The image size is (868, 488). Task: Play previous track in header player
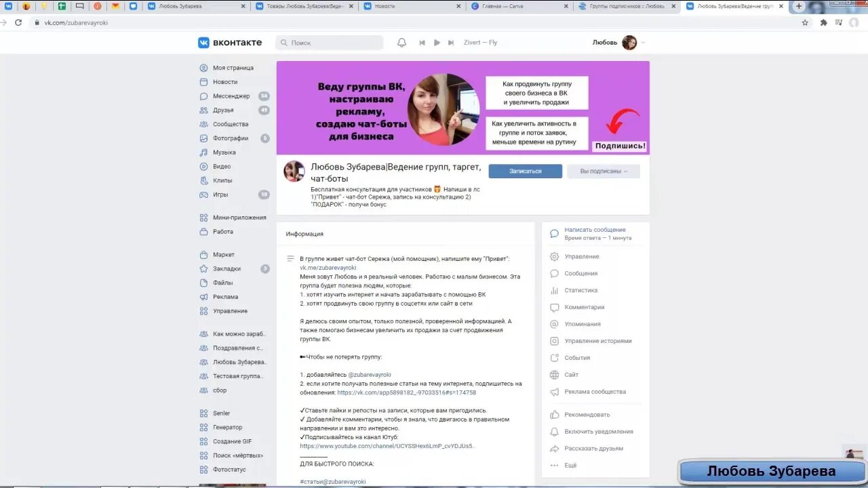point(422,43)
